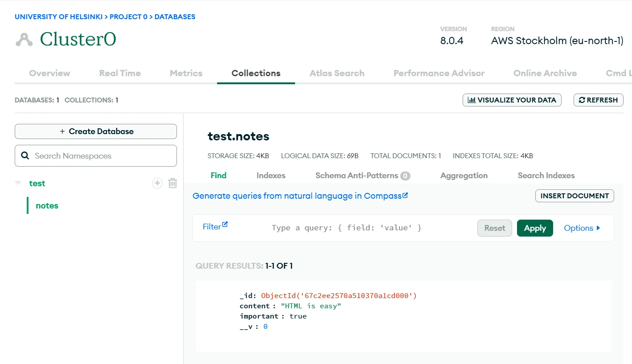632x364 pixels.
Task: Click the circular arrows icon in Refresh
Action: tap(582, 100)
